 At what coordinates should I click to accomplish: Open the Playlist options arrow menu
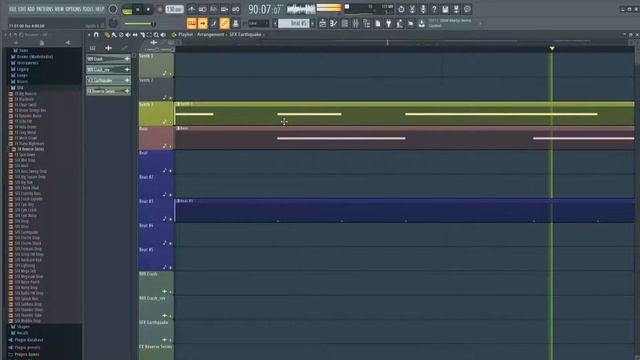pos(89,35)
